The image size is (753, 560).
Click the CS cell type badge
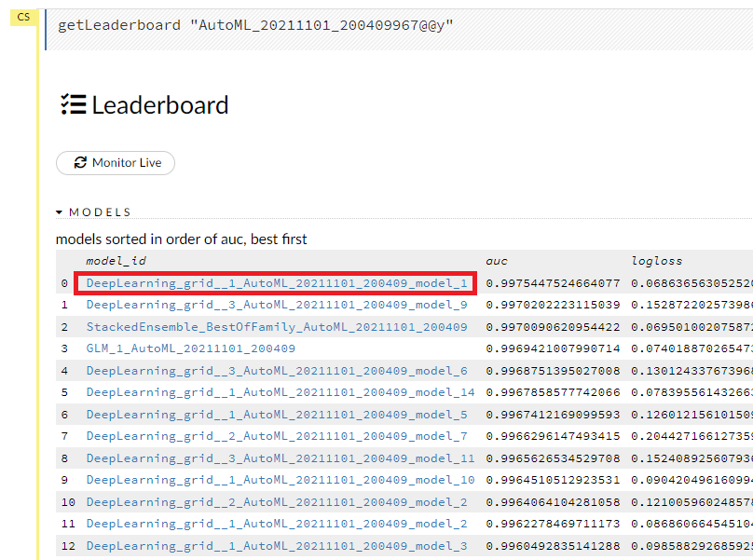[x=23, y=17]
